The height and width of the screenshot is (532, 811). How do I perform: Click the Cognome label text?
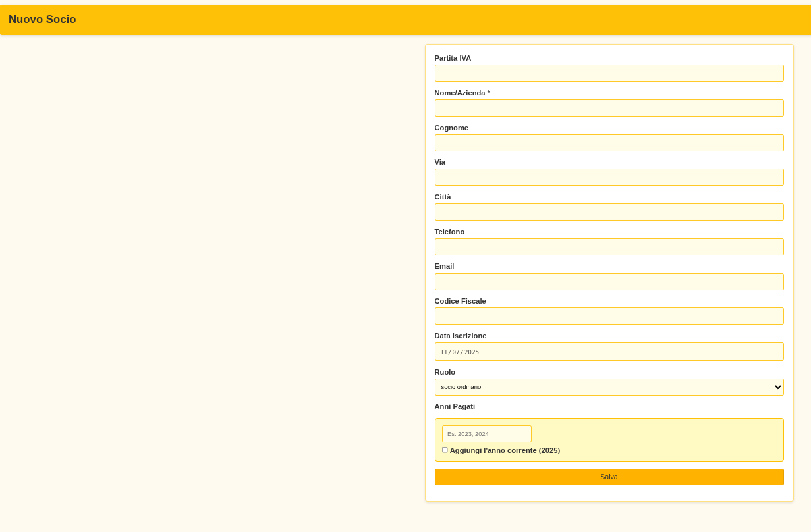click(x=451, y=128)
